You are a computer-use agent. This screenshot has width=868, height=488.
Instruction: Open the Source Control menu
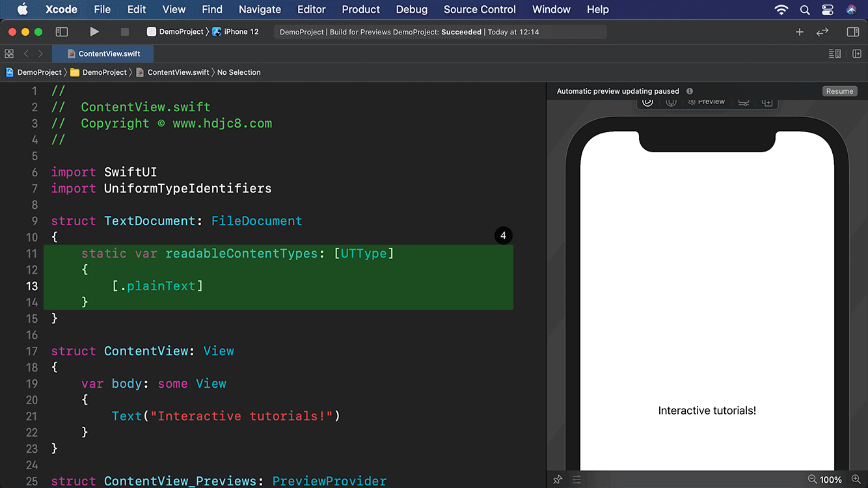click(x=480, y=9)
